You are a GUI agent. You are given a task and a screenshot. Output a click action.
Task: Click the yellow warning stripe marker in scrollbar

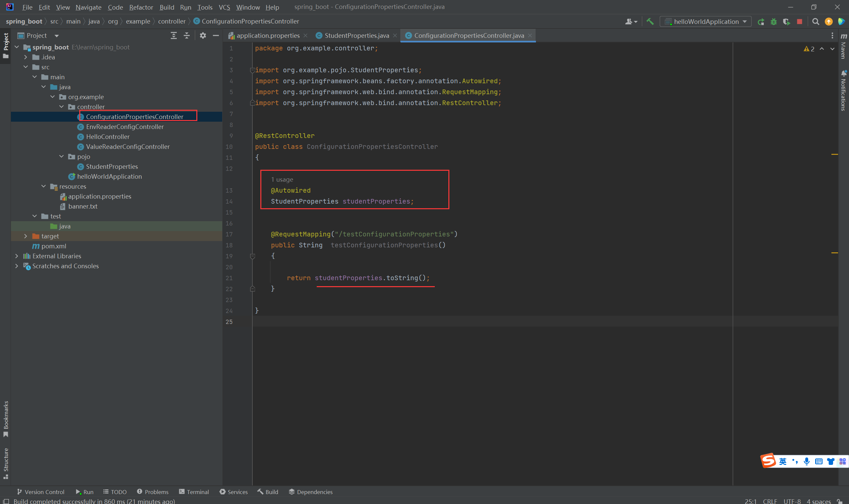(834, 155)
